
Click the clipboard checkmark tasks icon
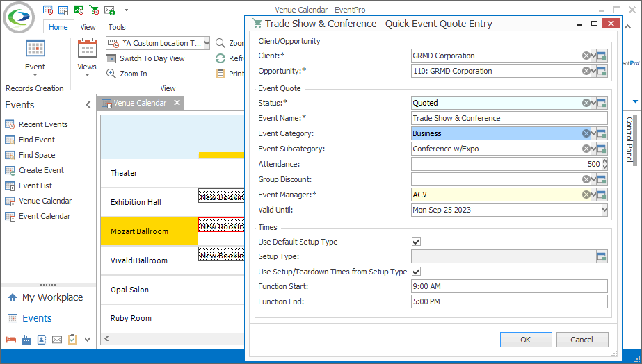tap(72, 340)
